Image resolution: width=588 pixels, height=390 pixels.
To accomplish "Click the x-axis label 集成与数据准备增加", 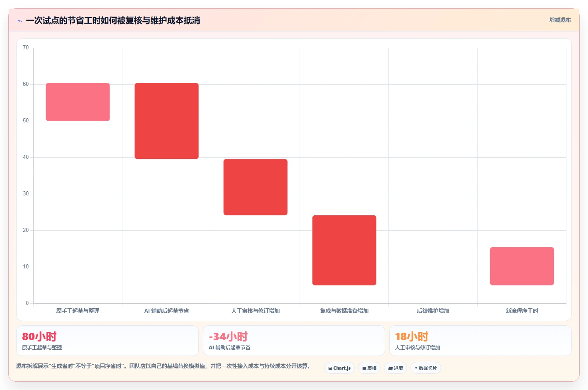I will click(x=344, y=311).
